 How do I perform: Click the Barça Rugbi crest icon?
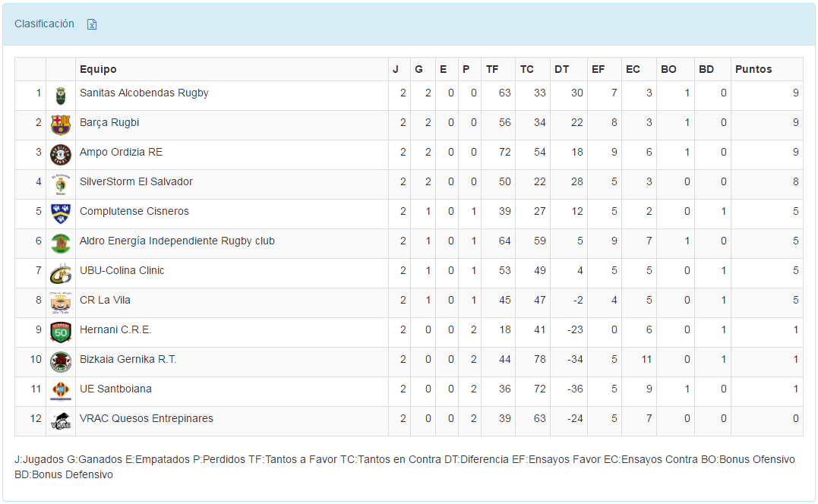61,124
